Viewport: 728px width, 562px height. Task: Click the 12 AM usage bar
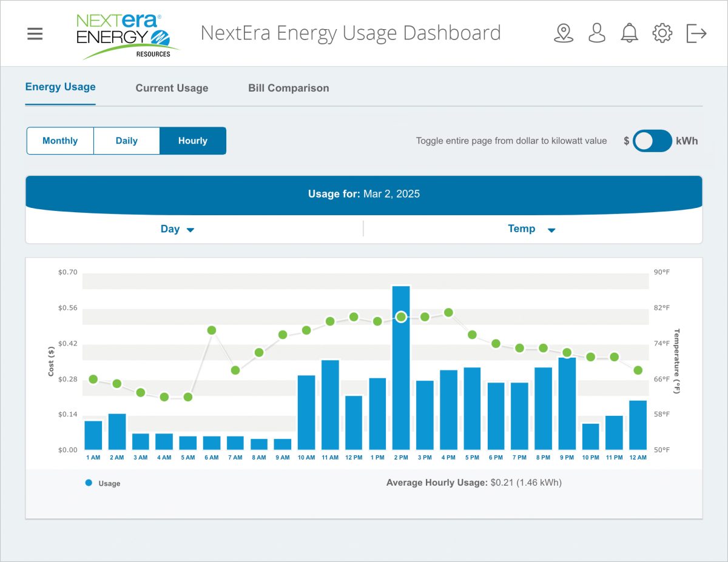click(x=638, y=425)
